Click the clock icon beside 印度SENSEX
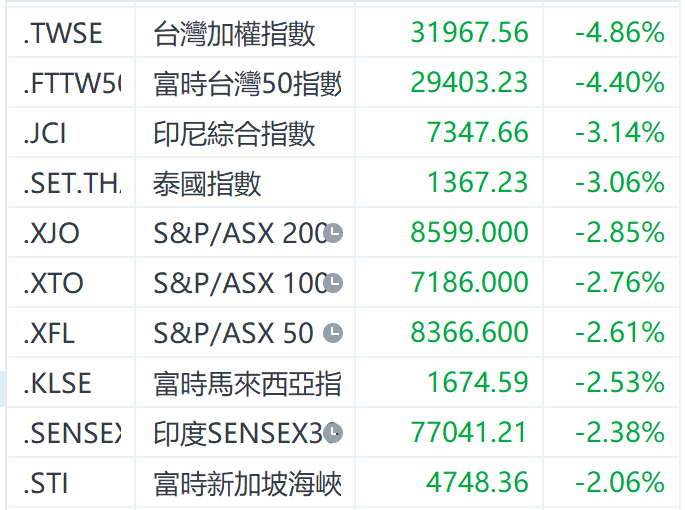The image size is (685, 510). pyautogui.click(x=334, y=433)
